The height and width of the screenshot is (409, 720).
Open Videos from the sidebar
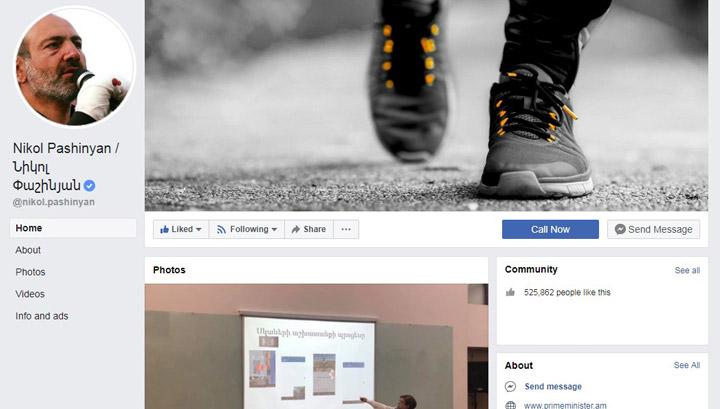[30, 294]
